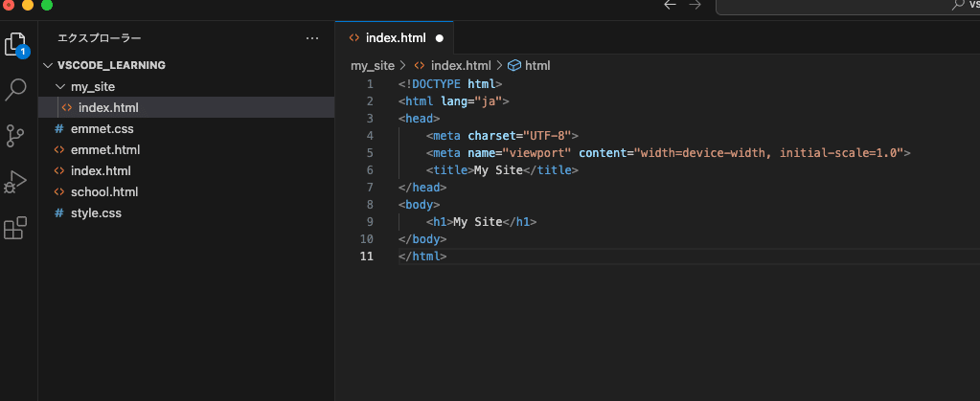Click my_site in the breadcrumb
This screenshot has width=980, height=401.
pyautogui.click(x=373, y=65)
